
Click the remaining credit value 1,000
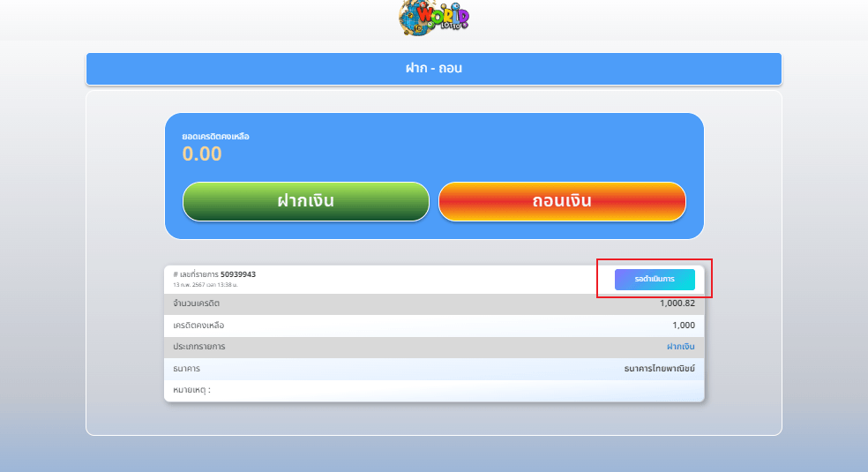[x=684, y=326]
